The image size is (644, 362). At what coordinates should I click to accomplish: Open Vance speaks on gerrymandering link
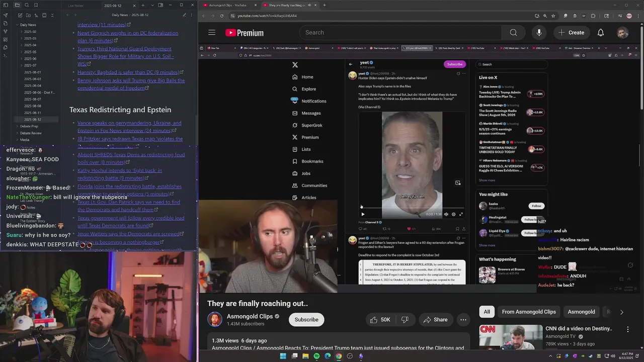(x=129, y=127)
